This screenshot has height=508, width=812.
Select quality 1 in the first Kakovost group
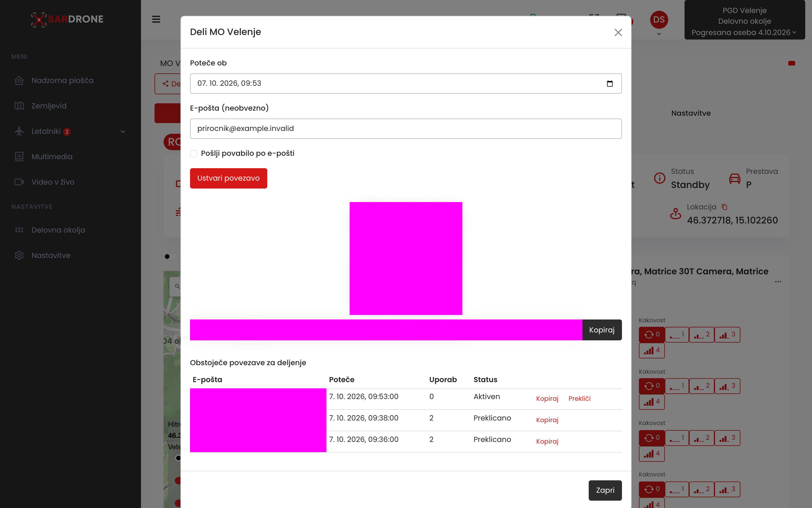coord(677,335)
